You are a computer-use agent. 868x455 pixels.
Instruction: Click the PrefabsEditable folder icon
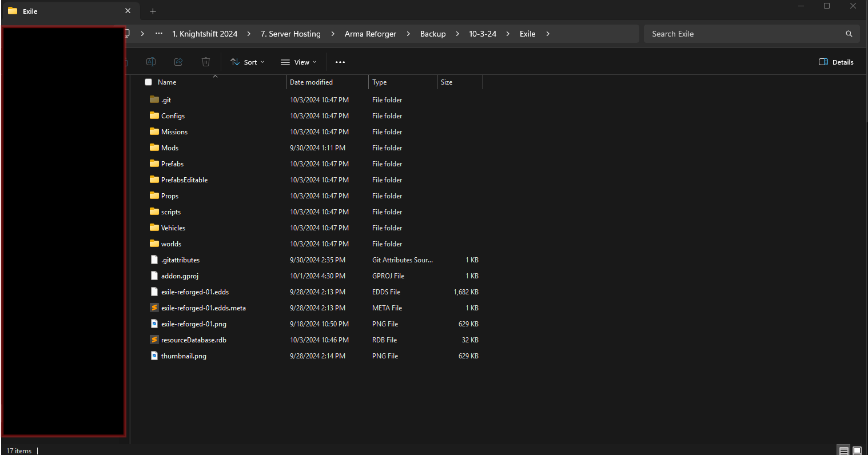[154, 179]
